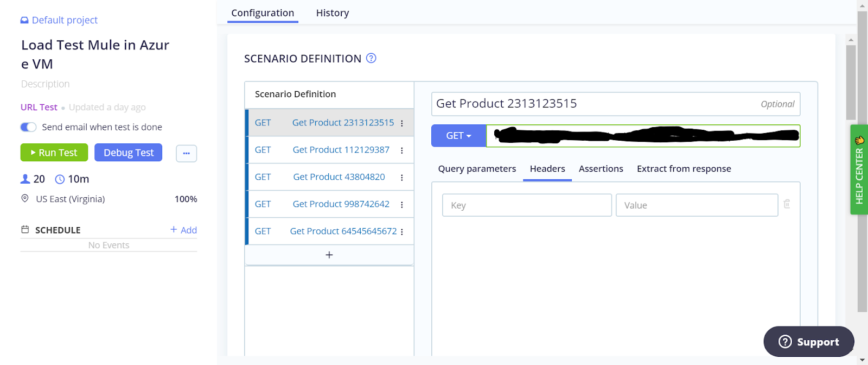The height and width of the screenshot is (365, 868).
Task: Open kebab menu for Get Product 998742642
Action: (402, 205)
